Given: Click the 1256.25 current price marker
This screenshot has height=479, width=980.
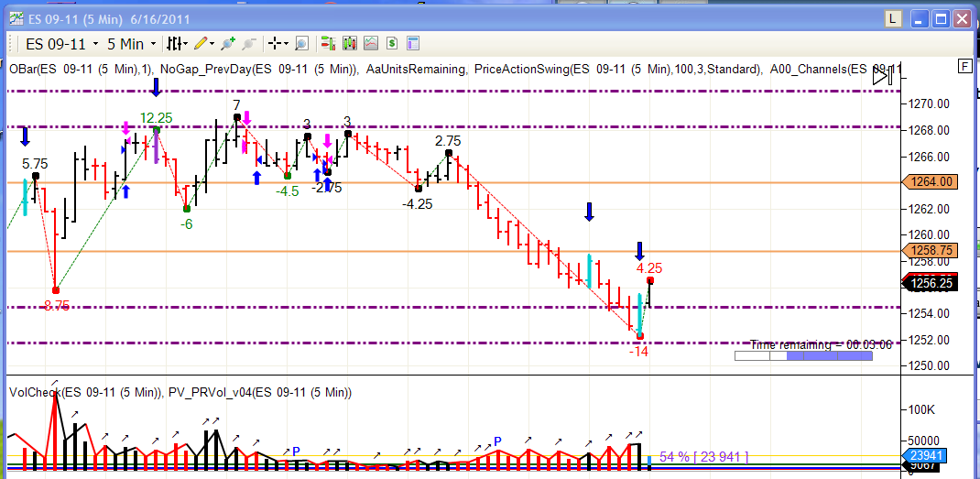Looking at the screenshot, I should pos(930,284).
